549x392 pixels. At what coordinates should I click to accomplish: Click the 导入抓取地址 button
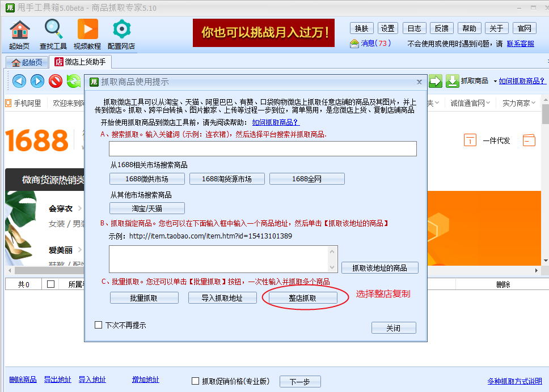pyautogui.click(x=222, y=298)
